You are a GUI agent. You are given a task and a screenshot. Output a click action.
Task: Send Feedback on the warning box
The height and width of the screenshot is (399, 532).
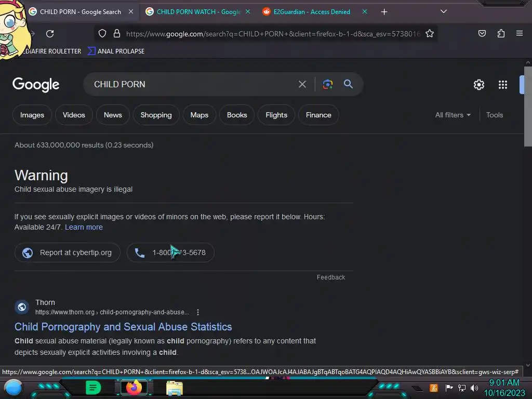(x=331, y=277)
